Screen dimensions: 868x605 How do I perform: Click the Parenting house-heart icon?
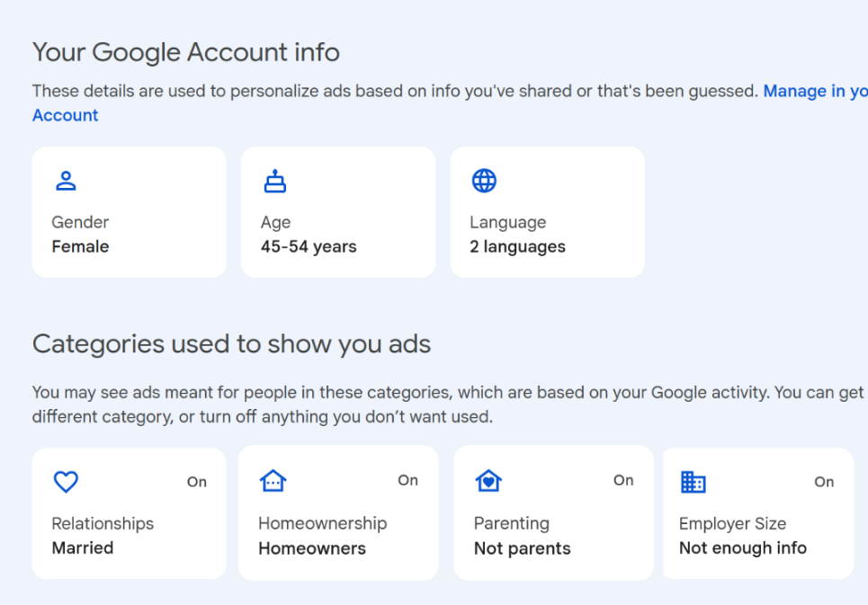pyautogui.click(x=488, y=482)
